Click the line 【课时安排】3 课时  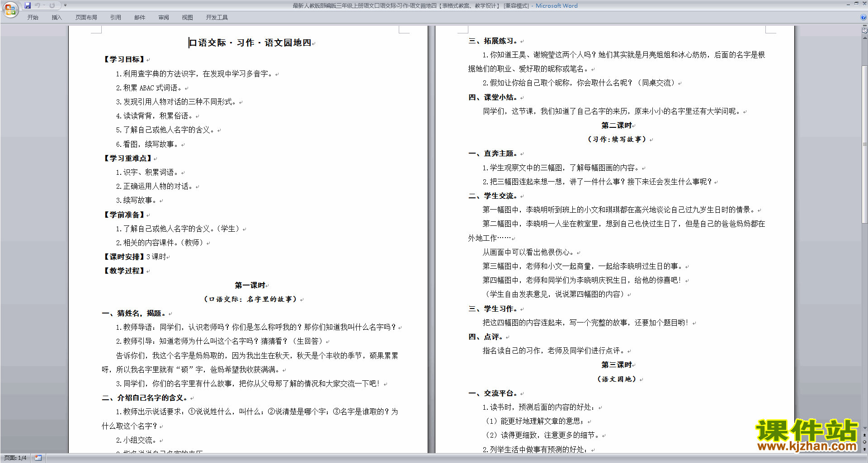tap(135, 257)
